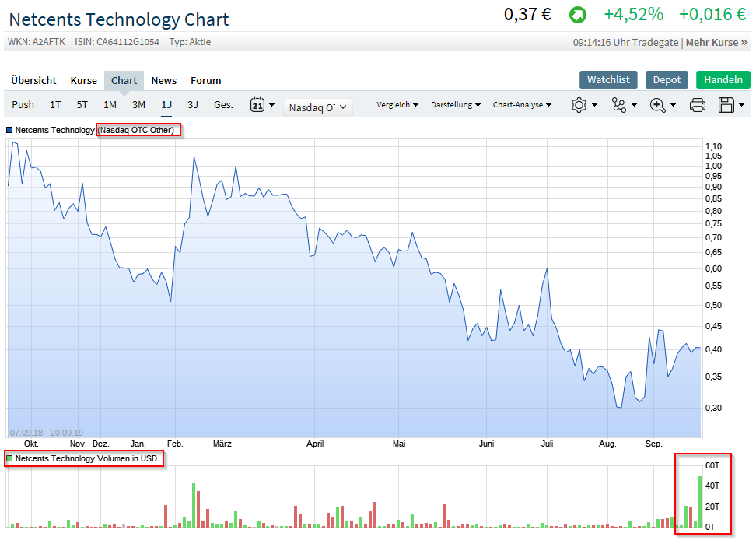Follow the Mehr Kurse link

click(x=717, y=43)
